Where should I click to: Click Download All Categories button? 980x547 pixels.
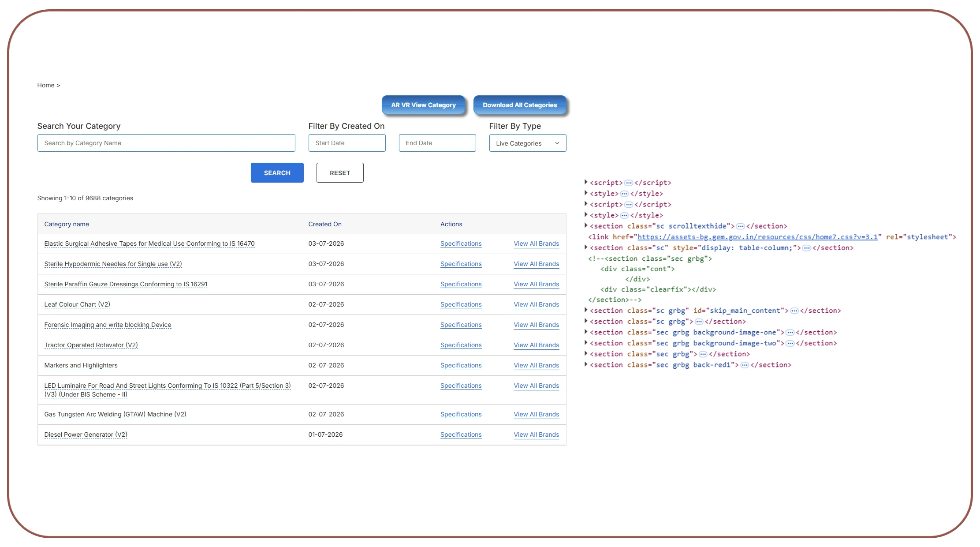tap(520, 105)
